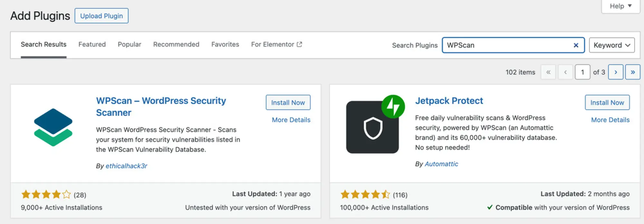Install the WPScan Security Scanner plugin

[288, 103]
